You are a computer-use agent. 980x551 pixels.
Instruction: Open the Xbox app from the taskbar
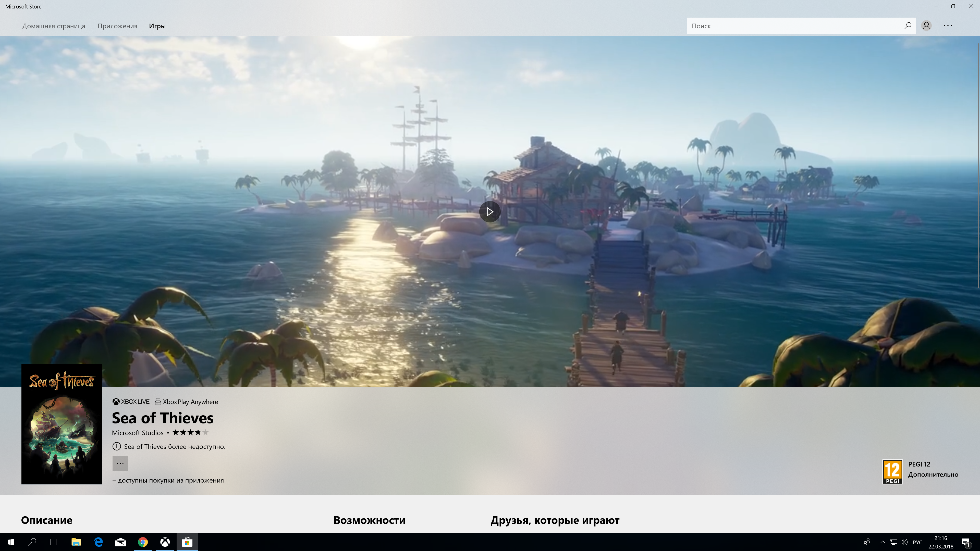click(x=165, y=542)
